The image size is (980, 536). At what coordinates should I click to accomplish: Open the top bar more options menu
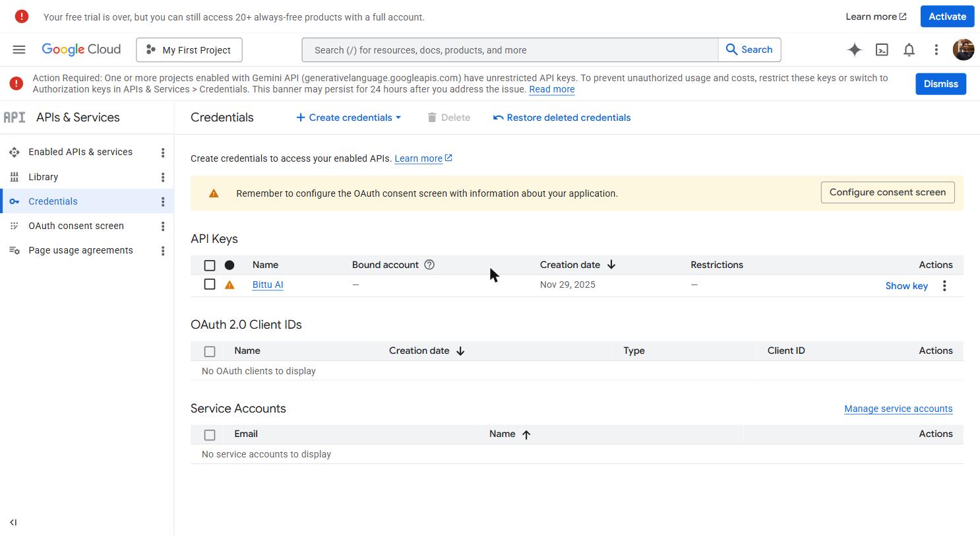coord(936,50)
